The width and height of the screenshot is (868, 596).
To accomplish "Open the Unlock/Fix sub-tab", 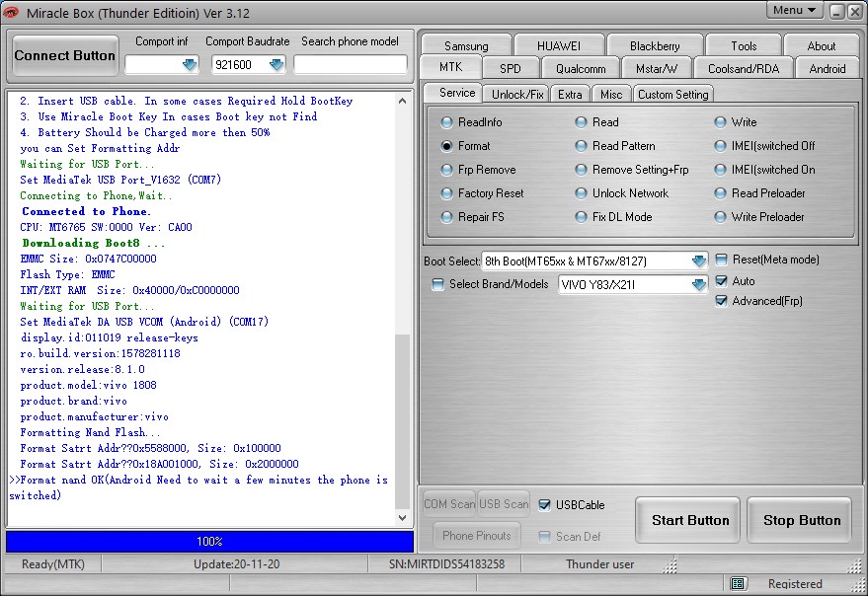I will tap(517, 94).
